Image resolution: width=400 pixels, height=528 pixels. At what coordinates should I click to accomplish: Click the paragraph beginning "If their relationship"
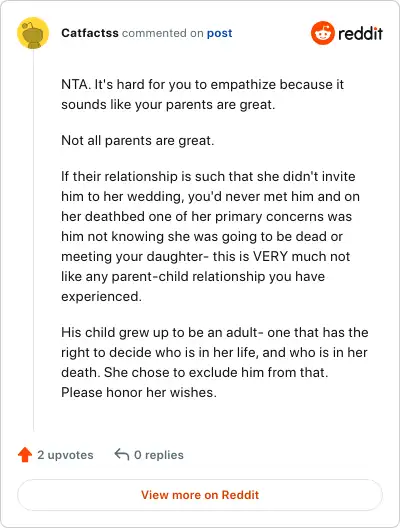click(210, 236)
